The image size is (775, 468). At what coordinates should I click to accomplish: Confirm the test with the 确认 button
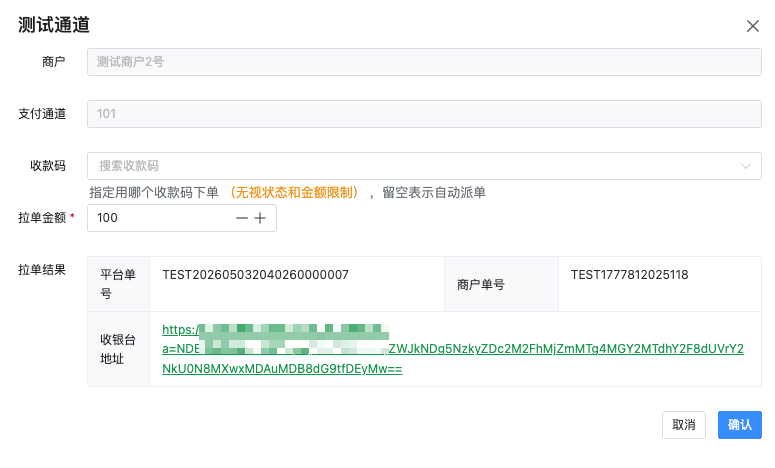pyautogui.click(x=739, y=425)
